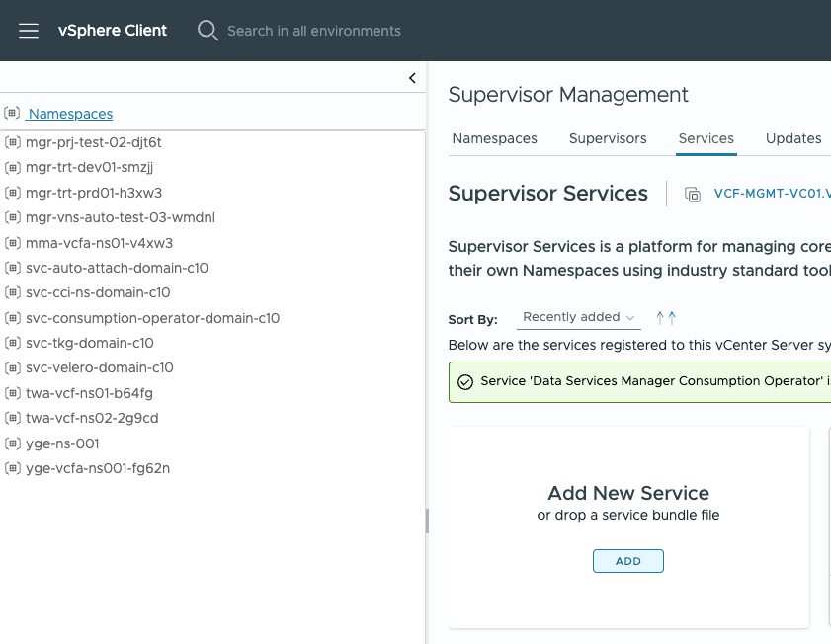
Task: Click the scrollbar of the namespace list
Action: point(426,521)
